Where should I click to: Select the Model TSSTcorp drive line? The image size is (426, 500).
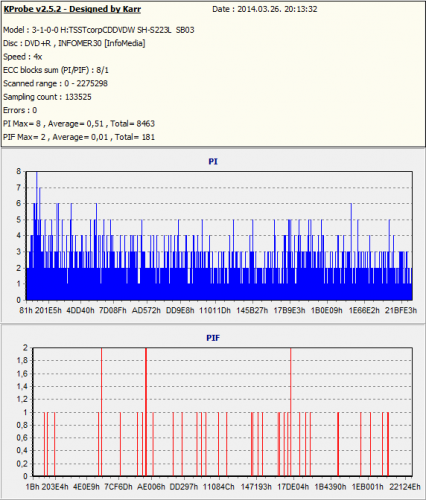pyautogui.click(x=99, y=30)
